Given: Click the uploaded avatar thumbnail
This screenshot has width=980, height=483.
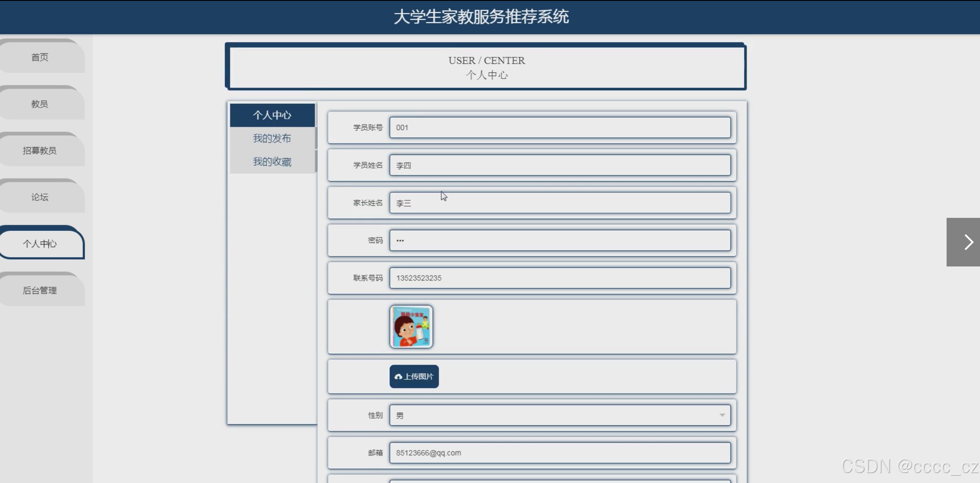Looking at the screenshot, I should click(411, 326).
